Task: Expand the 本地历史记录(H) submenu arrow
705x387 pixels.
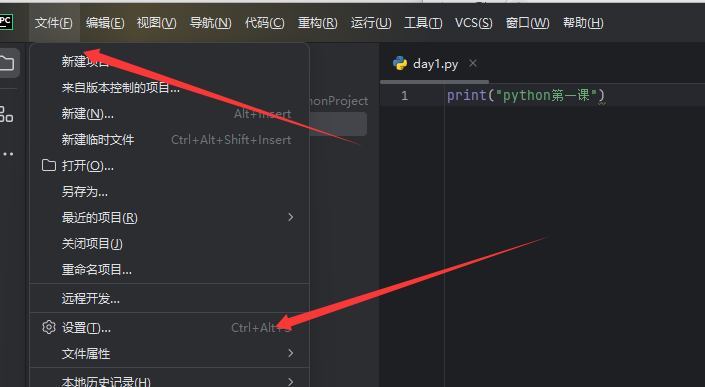Action: tap(290, 382)
